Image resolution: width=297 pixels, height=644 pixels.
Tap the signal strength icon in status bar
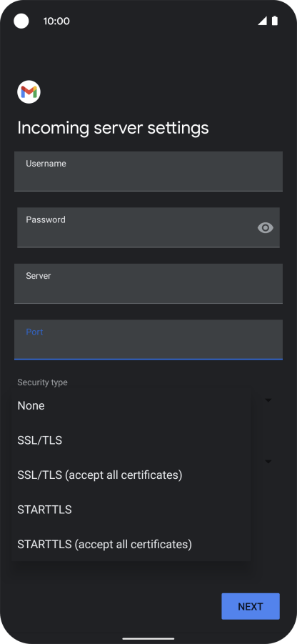point(262,21)
